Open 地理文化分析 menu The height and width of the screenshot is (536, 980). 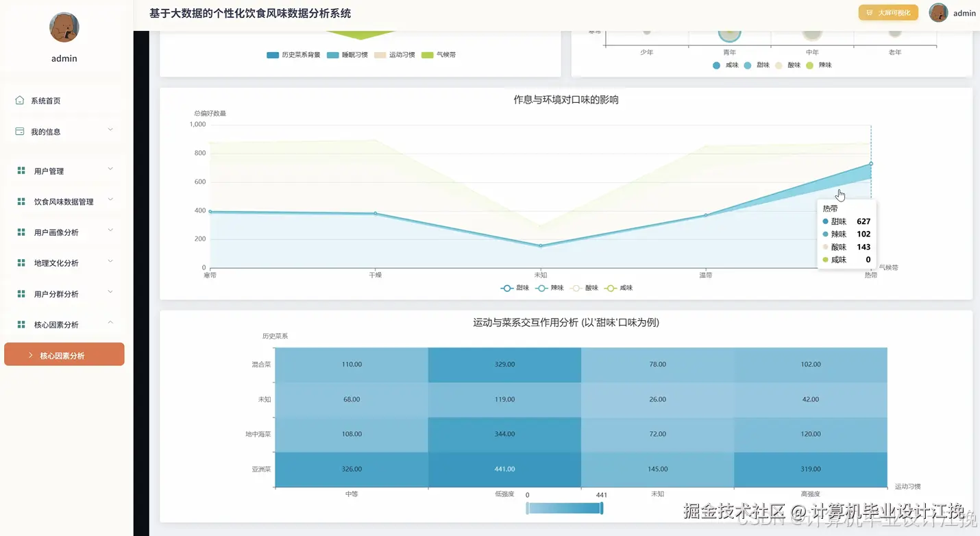tap(64, 263)
